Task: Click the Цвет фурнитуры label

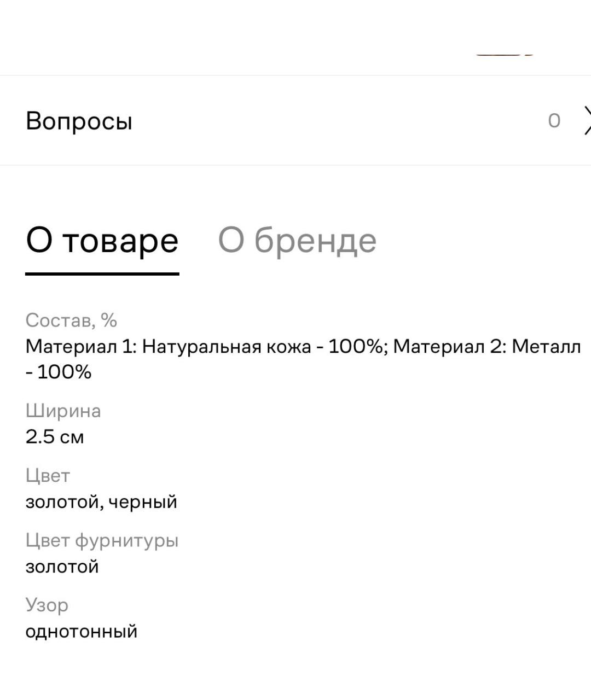Action: [x=103, y=540]
